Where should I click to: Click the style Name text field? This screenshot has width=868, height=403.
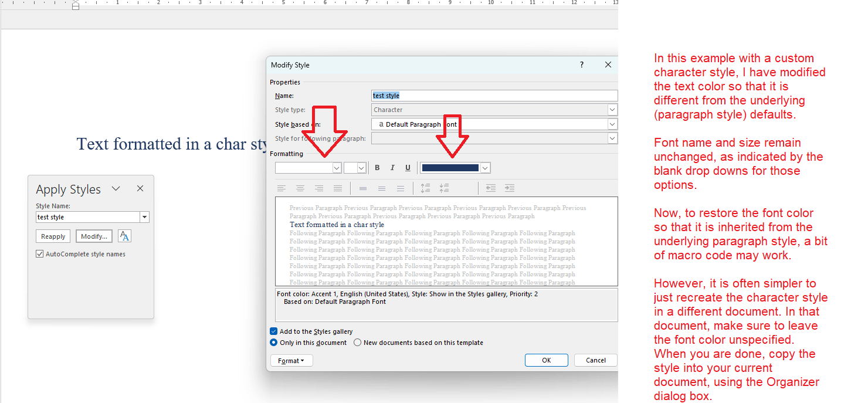(494, 96)
